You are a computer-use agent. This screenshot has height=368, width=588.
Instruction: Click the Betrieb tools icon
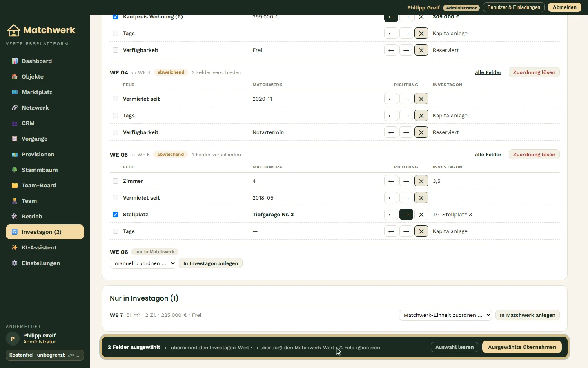(15, 216)
